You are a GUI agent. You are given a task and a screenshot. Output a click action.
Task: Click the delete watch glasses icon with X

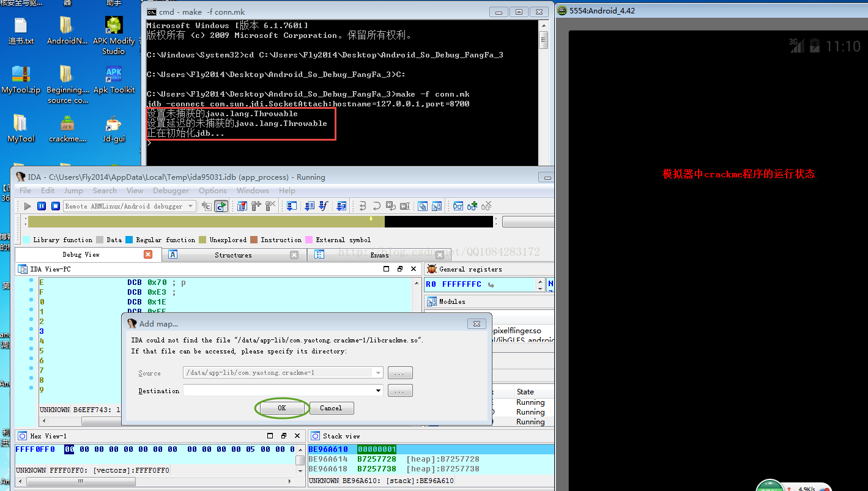point(486,206)
